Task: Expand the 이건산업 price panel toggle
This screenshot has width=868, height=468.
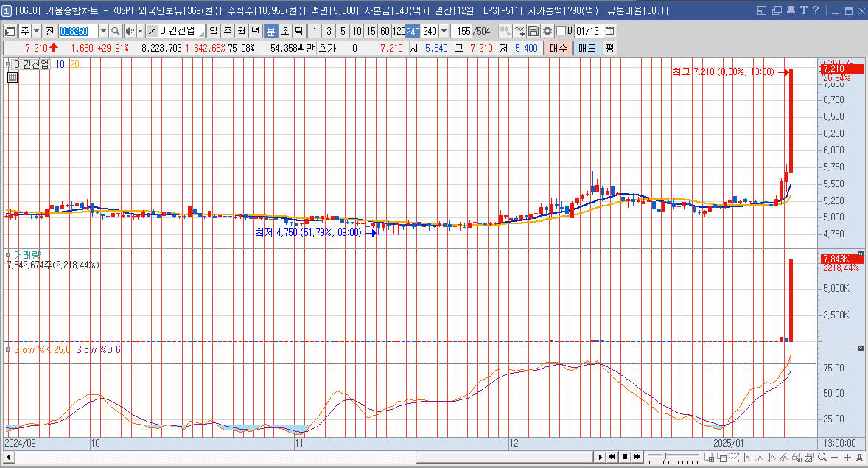Action: coord(8,64)
